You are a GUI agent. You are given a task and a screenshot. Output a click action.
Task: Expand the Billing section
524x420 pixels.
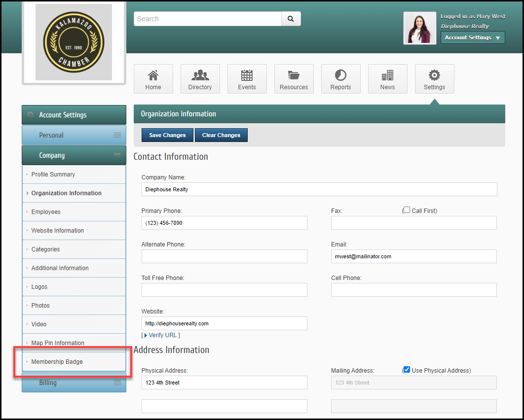(74, 383)
